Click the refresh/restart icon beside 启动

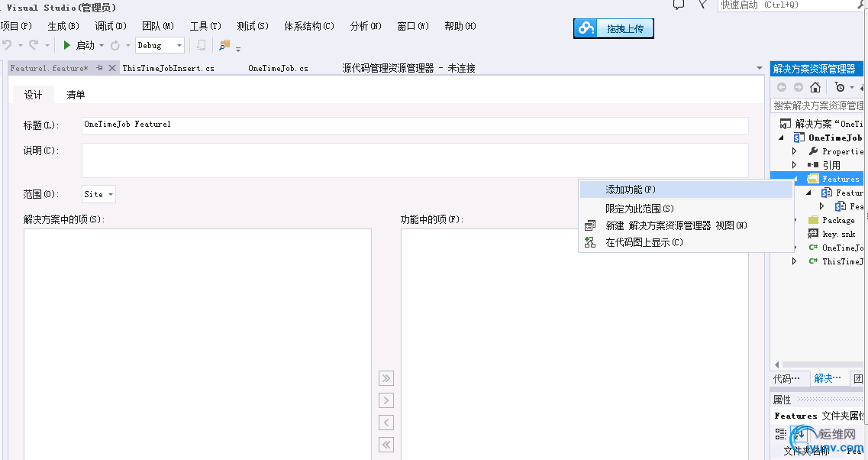tap(115, 45)
